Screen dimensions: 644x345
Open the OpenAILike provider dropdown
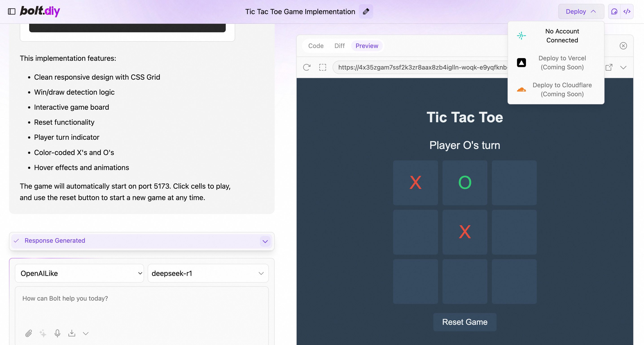(x=79, y=273)
